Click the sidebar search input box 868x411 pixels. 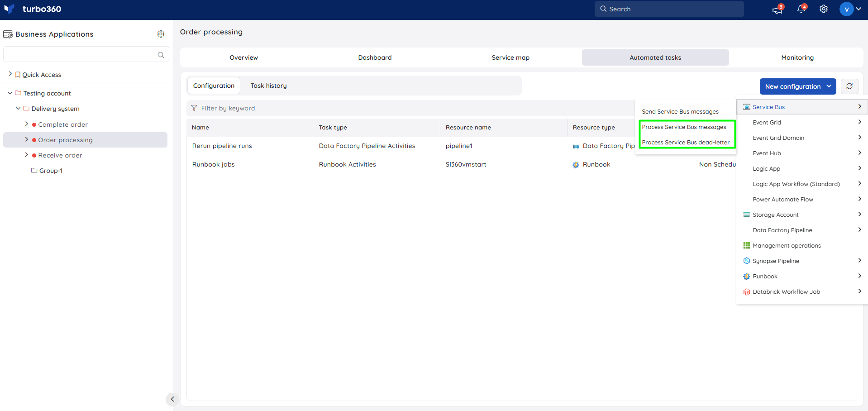tap(86, 54)
